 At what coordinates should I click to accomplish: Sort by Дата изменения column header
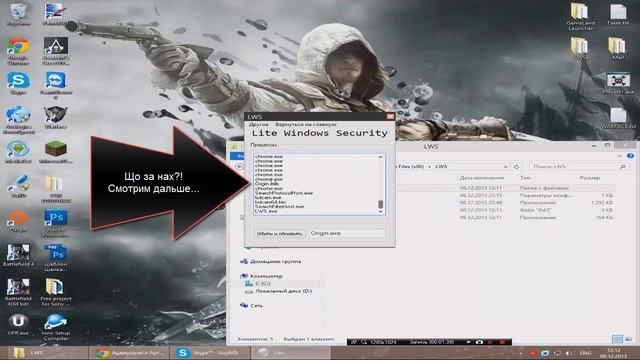point(482,178)
